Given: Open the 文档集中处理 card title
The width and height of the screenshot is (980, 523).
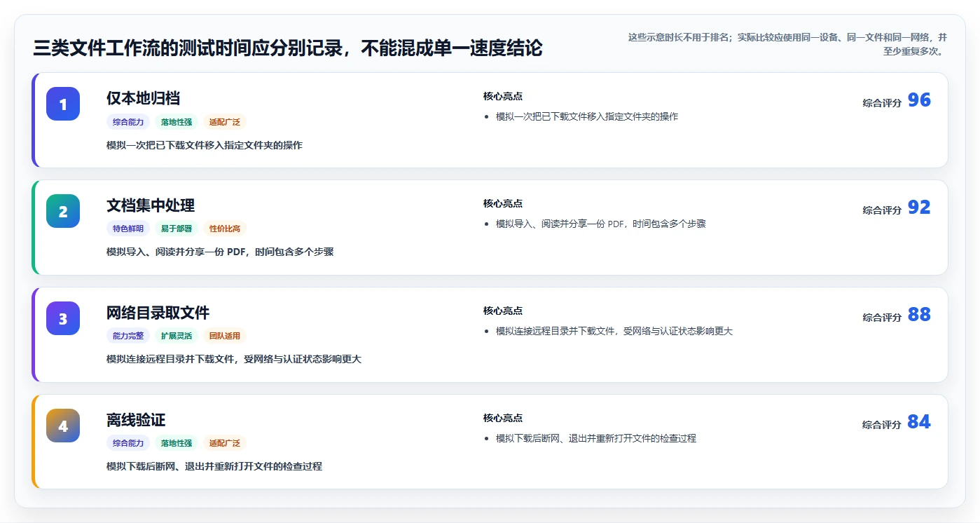Looking at the screenshot, I should click(x=151, y=205).
